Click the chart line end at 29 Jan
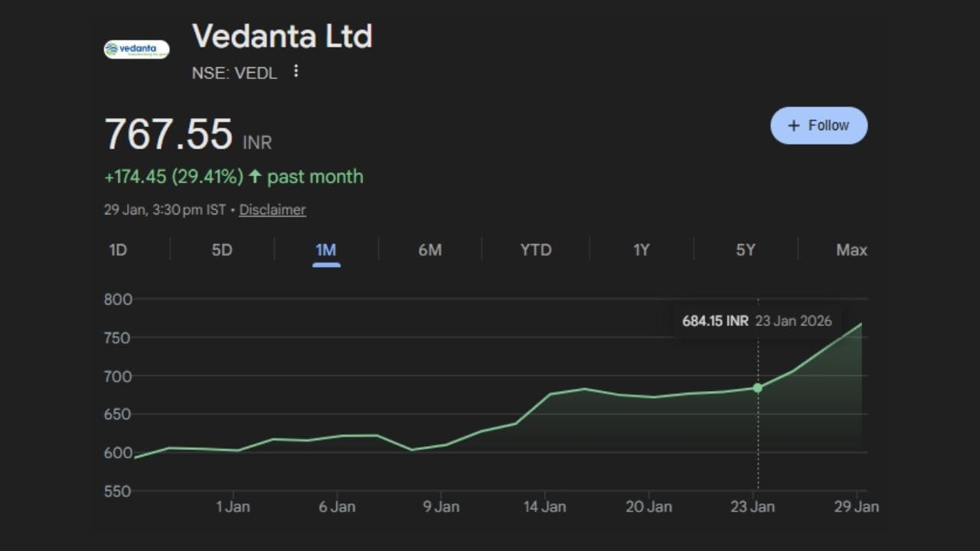This screenshot has height=551, width=980. pyautogui.click(x=861, y=324)
